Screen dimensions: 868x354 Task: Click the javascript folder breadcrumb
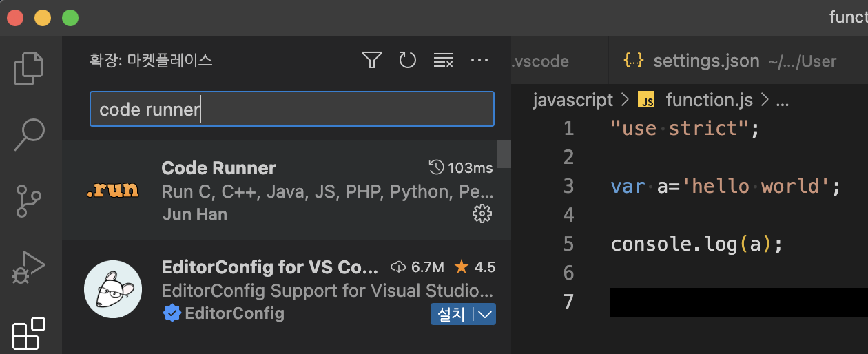click(573, 101)
